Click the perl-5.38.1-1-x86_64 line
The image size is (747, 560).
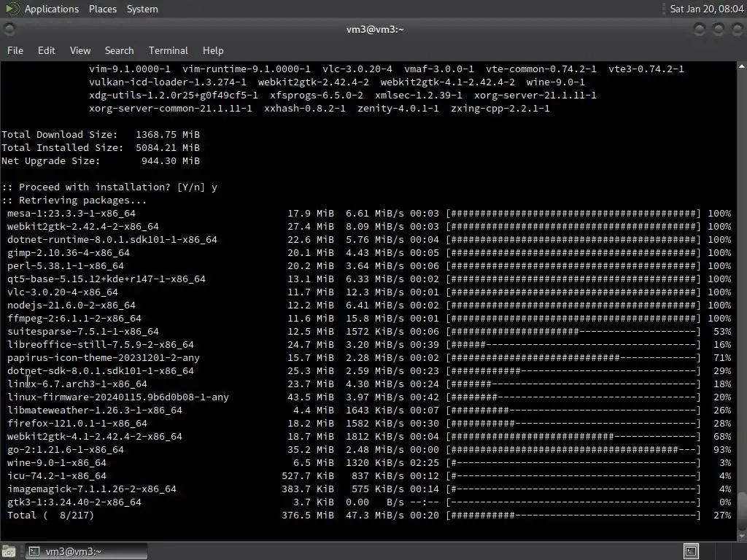369,265
